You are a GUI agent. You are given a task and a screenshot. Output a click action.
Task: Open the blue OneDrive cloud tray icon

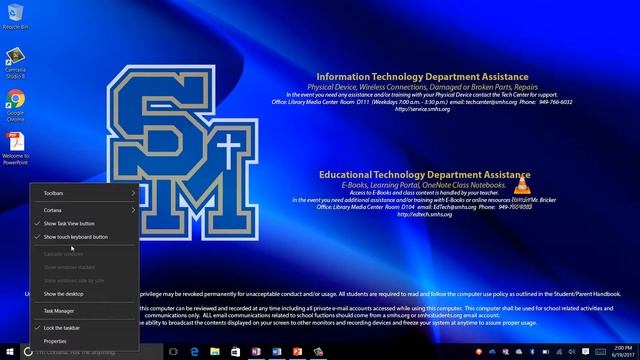click(x=492, y=351)
